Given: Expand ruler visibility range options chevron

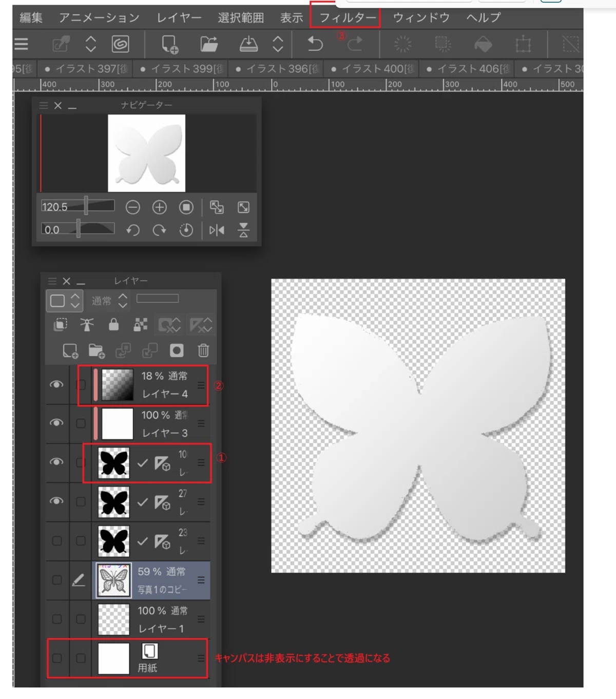Looking at the screenshot, I should (x=208, y=324).
